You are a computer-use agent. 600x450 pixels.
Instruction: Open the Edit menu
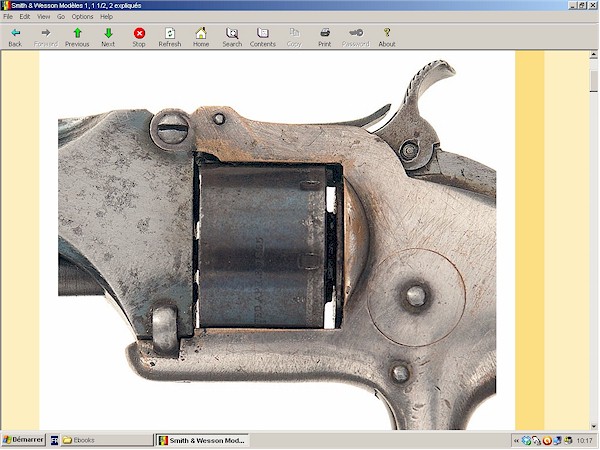tap(24, 17)
